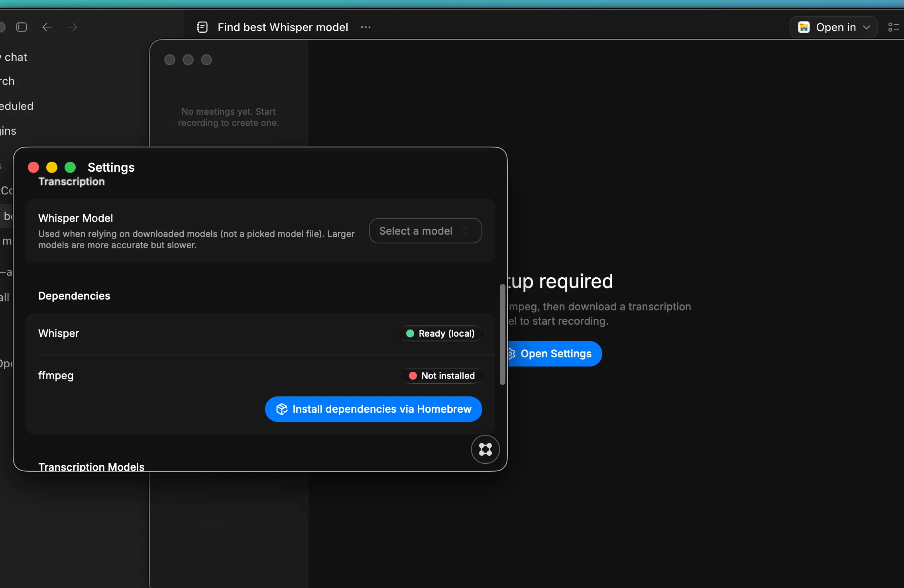This screenshot has height=588, width=904.
Task: Open the list view icon at top right
Action: [894, 27]
